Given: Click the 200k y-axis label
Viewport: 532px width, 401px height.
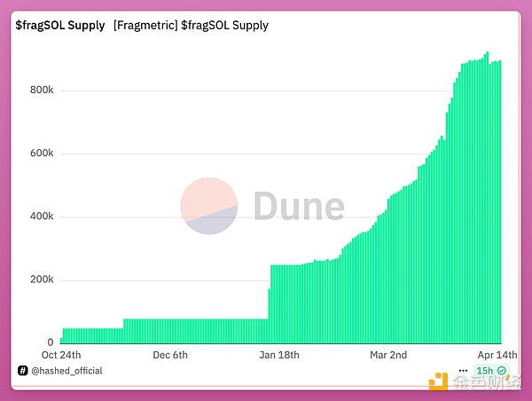Looking at the screenshot, I should coord(41,279).
